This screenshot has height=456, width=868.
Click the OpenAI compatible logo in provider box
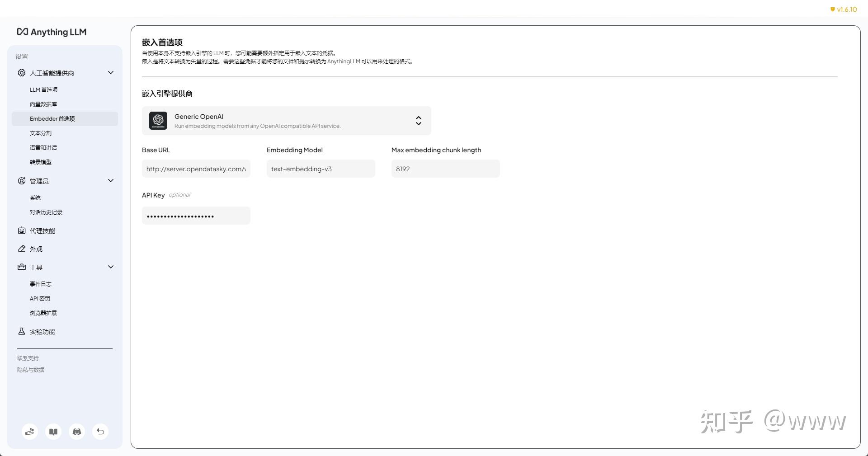159,121
